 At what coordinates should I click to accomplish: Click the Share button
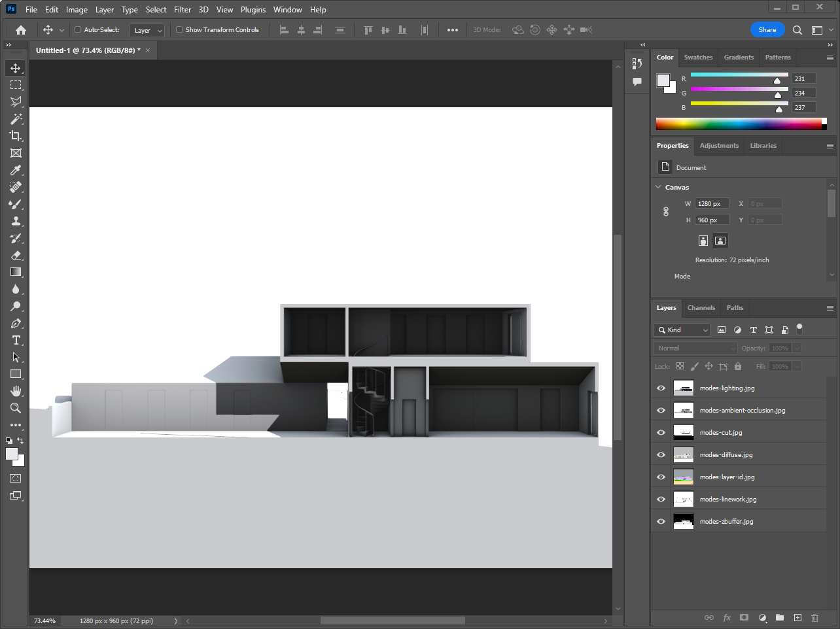pyautogui.click(x=767, y=29)
